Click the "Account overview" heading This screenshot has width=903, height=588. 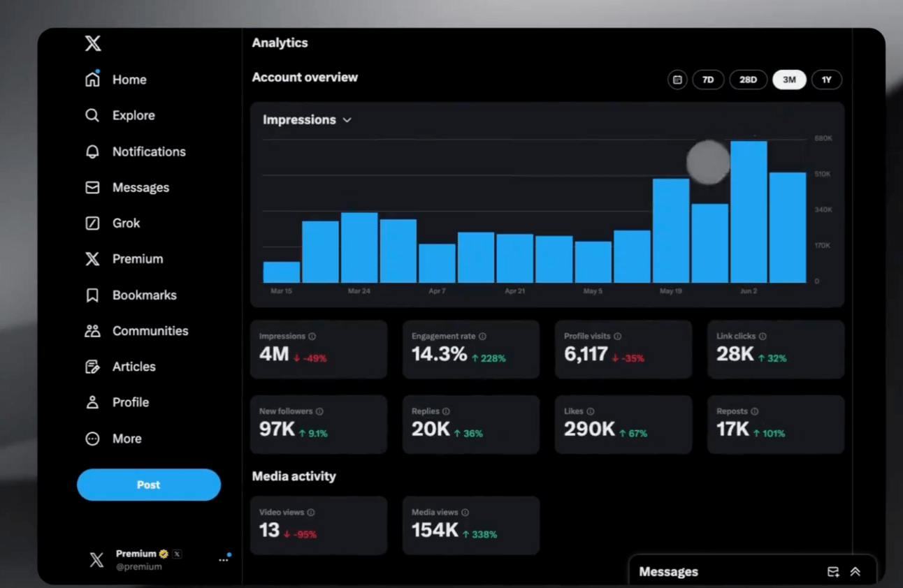[x=305, y=78]
